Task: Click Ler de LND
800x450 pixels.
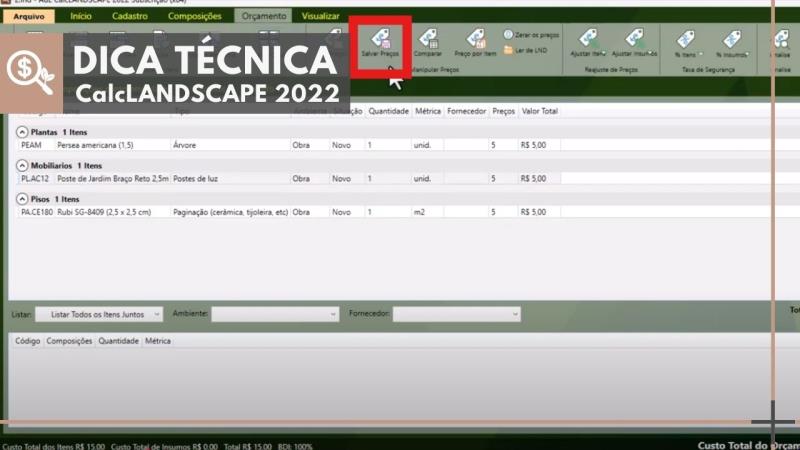Action: pyautogui.click(x=526, y=50)
